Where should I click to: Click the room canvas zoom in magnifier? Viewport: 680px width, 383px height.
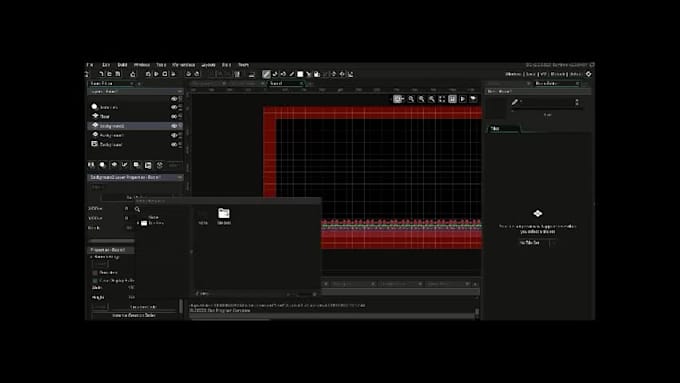pos(432,99)
